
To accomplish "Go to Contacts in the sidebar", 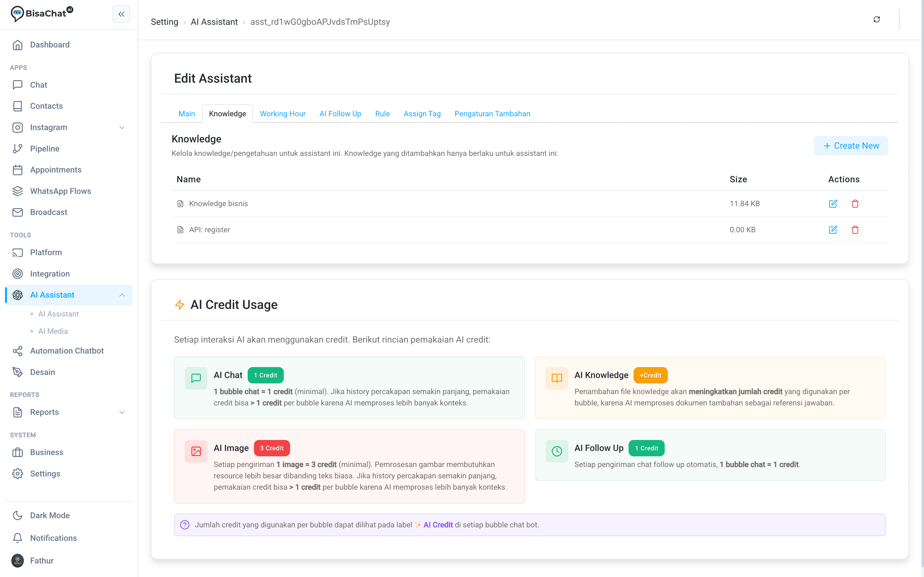I will coord(69,106).
